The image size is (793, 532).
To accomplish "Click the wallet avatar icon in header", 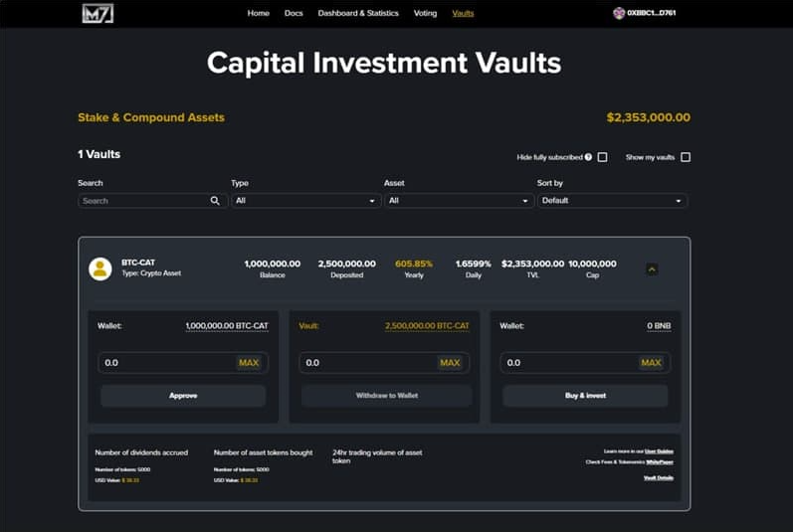I will (x=619, y=13).
